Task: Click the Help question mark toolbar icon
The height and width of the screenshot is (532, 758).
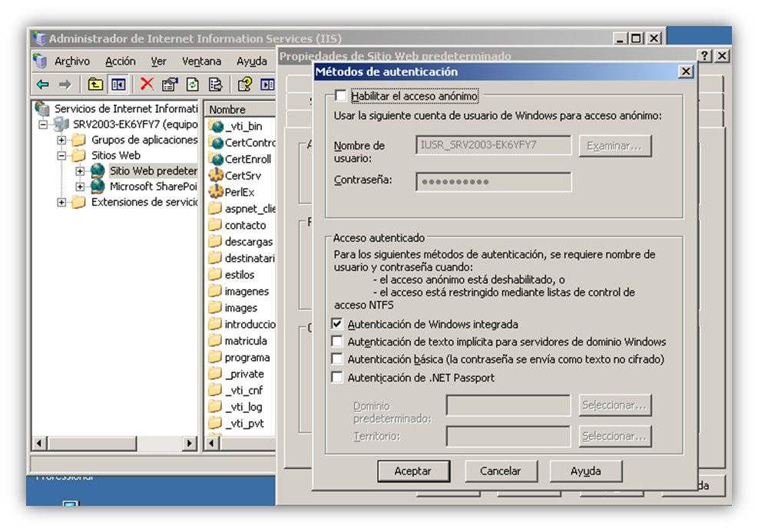Action: [x=245, y=84]
